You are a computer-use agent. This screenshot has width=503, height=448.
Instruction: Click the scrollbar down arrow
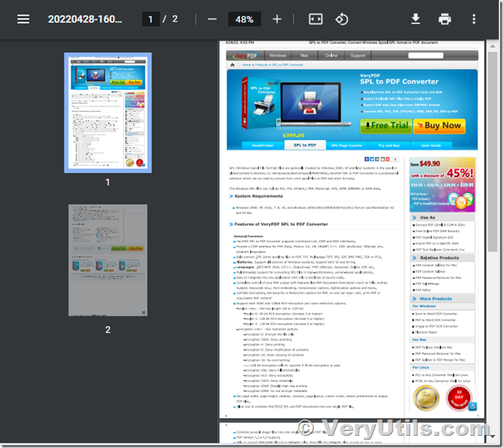tap(492, 436)
